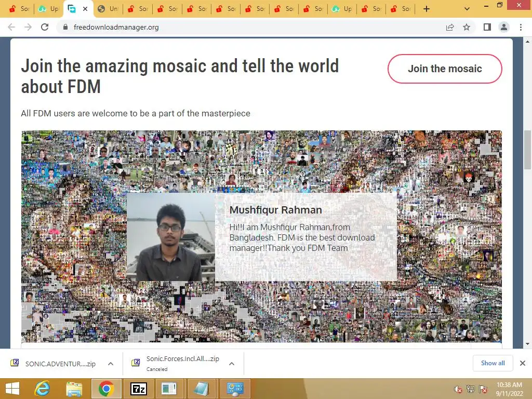Image resolution: width=532 pixels, height=399 pixels.
Task: Share this page using the share icon
Action: [450, 27]
